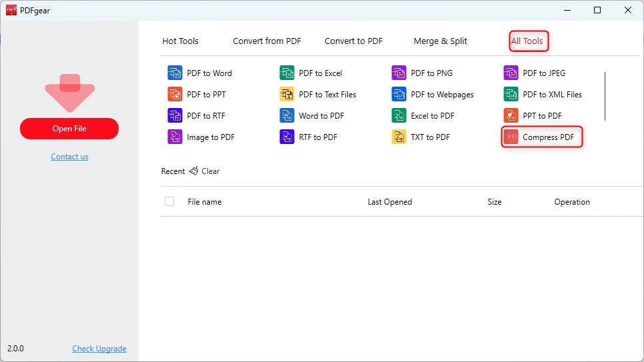The height and width of the screenshot is (362, 644).
Task: Click the version number 2.0.0
Action: tap(15, 349)
